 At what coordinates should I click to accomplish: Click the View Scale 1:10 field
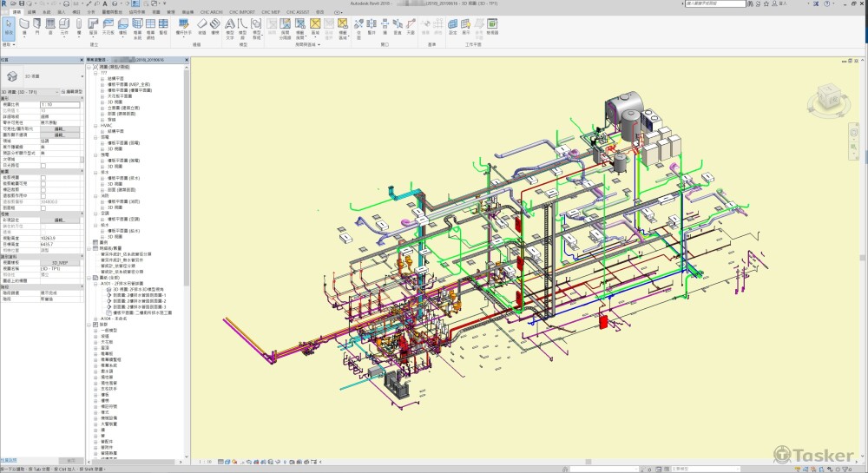(61, 104)
